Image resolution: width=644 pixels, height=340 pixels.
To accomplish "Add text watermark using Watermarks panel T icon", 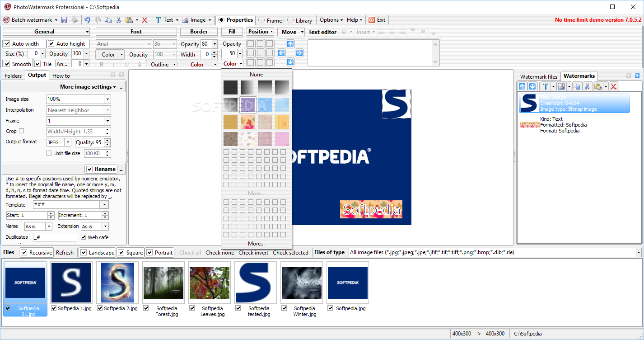I will [546, 86].
